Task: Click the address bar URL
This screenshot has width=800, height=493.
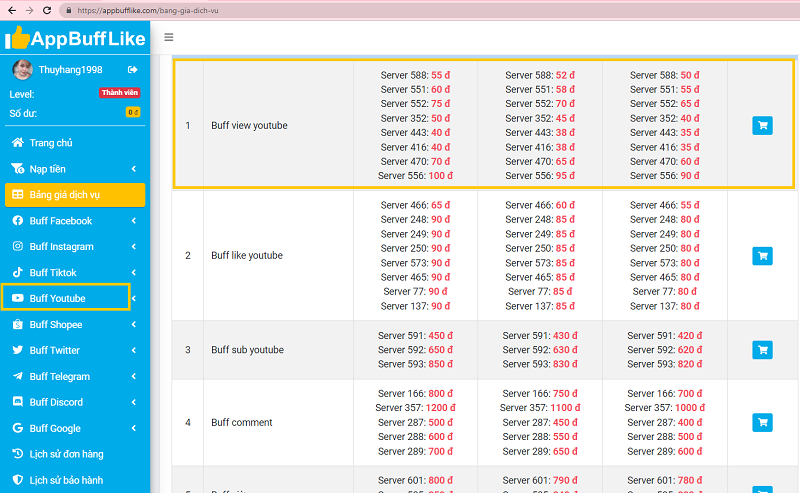Action: tap(148, 10)
